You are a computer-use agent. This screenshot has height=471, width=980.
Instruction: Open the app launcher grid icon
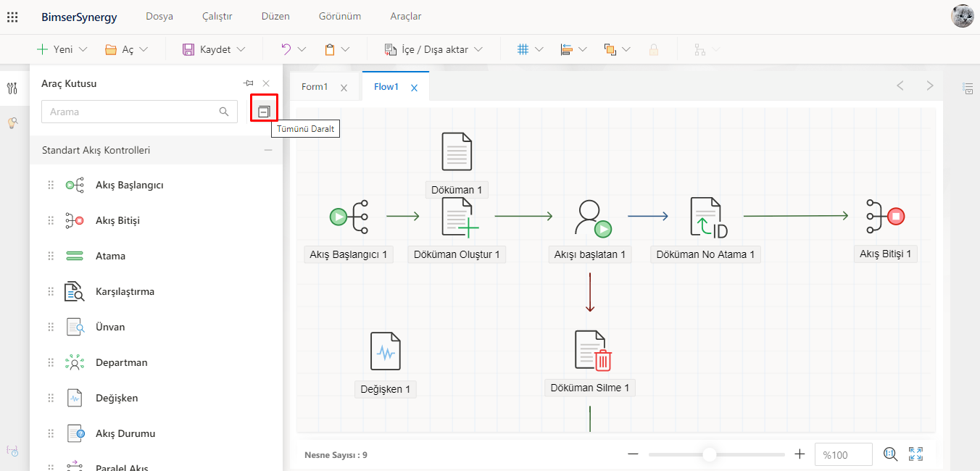(x=12, y=16)
